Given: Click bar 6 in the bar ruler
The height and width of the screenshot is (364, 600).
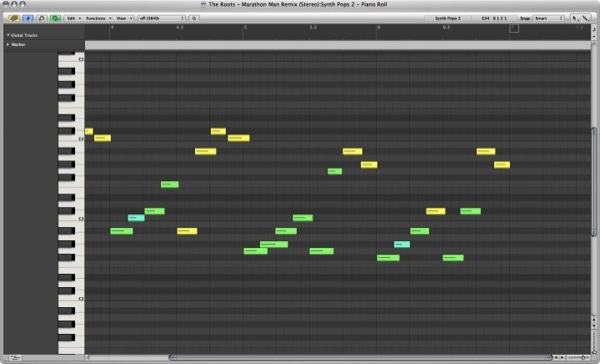Looking at the screenshot, I should 378,27.
